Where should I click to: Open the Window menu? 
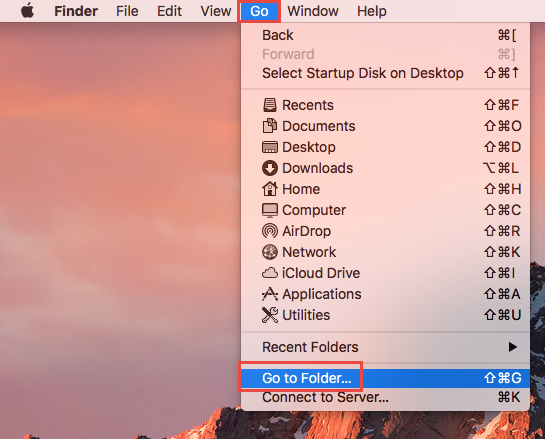tap(313, 11)
